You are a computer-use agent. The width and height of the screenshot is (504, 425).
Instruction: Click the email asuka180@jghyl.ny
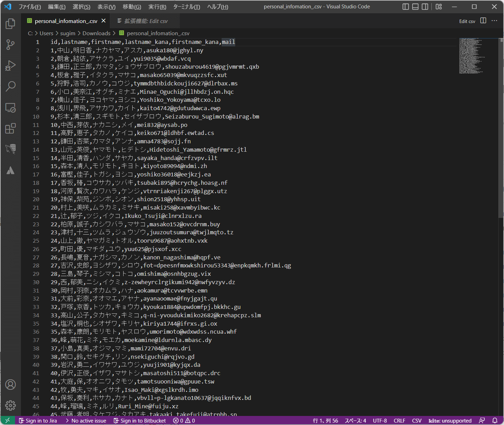pos(175,50)
